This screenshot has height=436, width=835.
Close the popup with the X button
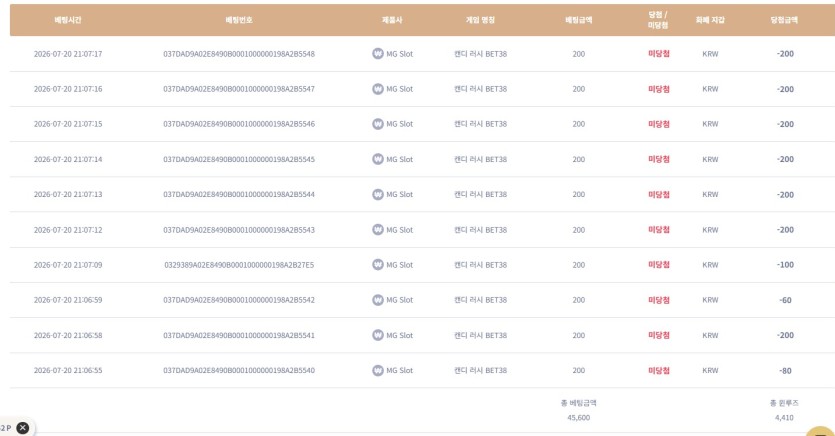[x=22, y=427]
